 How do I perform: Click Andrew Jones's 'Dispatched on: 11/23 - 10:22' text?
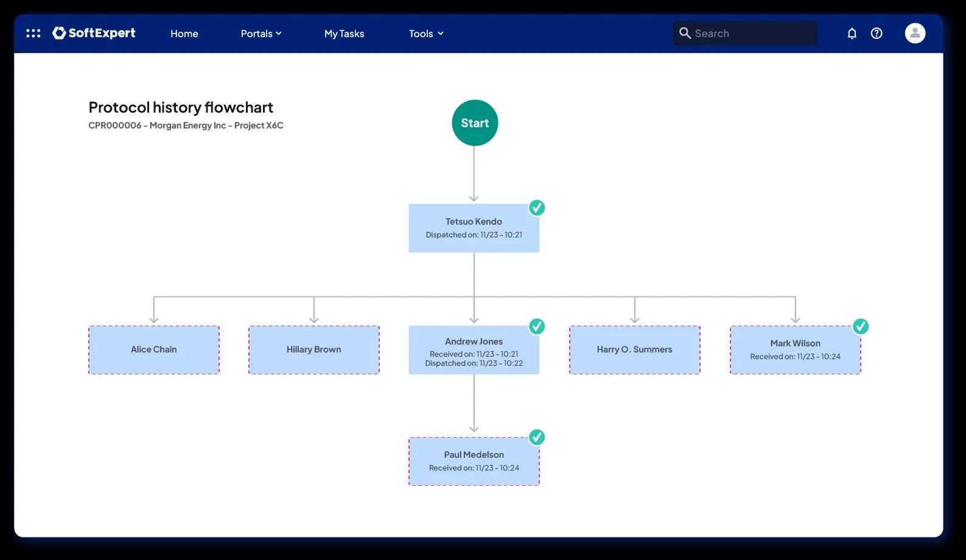pos(474,363)
